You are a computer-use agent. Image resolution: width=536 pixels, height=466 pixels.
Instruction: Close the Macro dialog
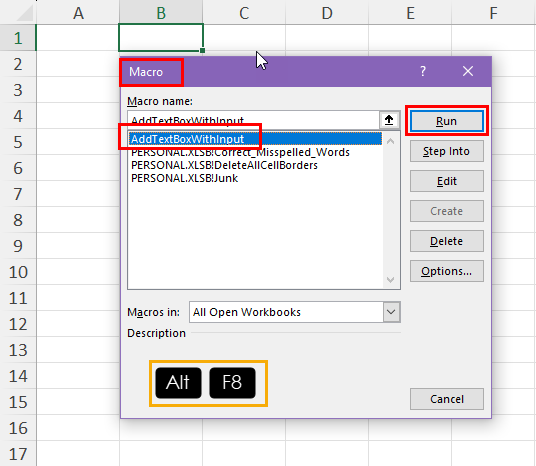coord(468,71)
